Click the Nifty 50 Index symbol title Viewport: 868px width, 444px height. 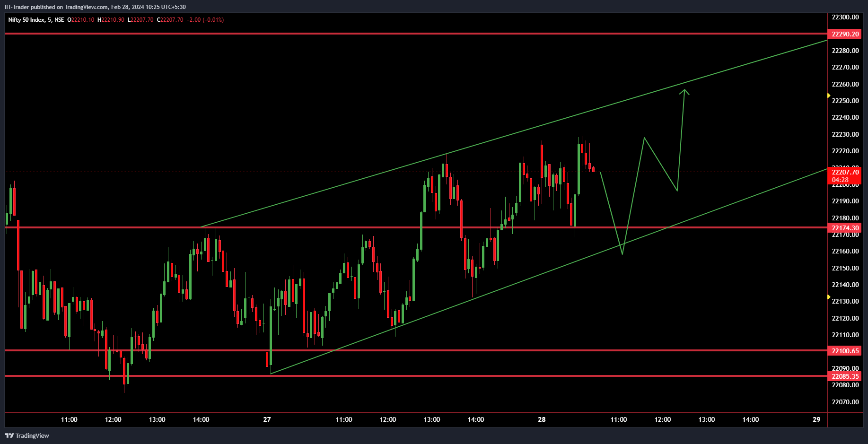pyautogui.click(x=36, y=20)
